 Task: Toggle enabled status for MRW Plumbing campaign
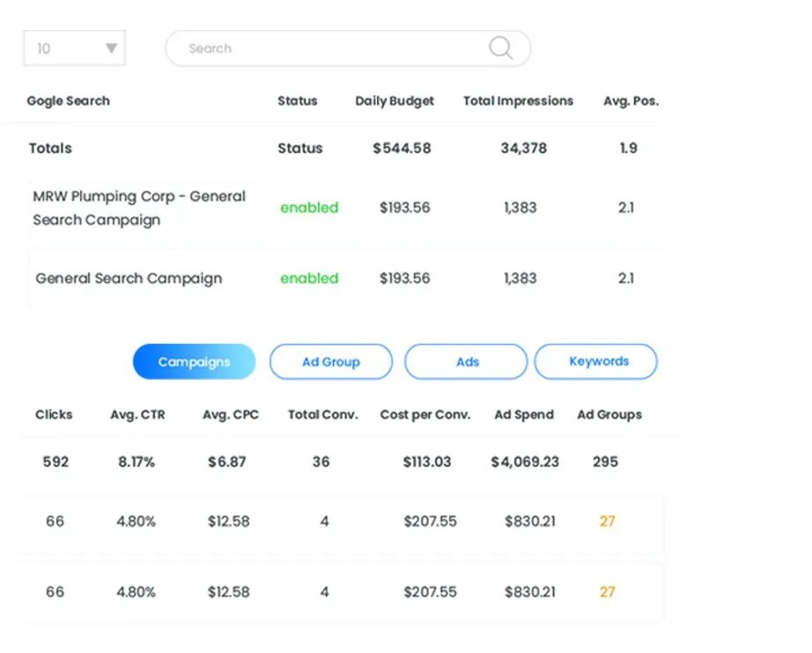(x=308, y=208)
